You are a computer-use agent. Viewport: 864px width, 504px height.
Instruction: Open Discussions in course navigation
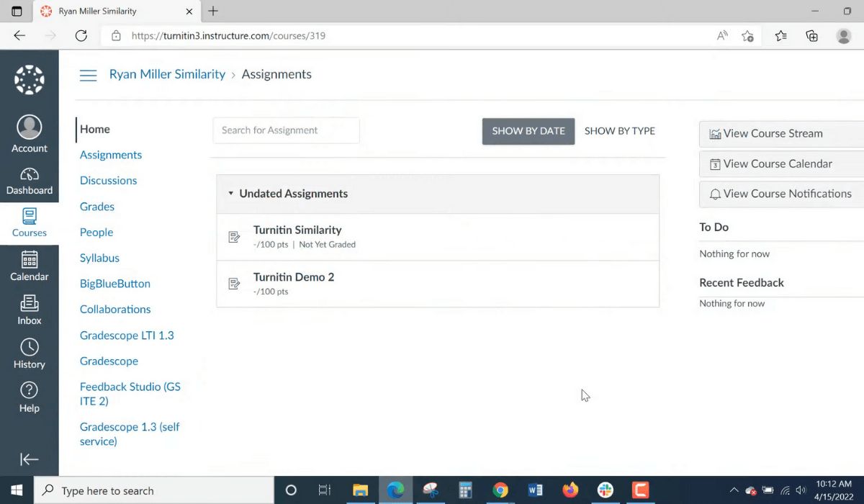(108, 181)
